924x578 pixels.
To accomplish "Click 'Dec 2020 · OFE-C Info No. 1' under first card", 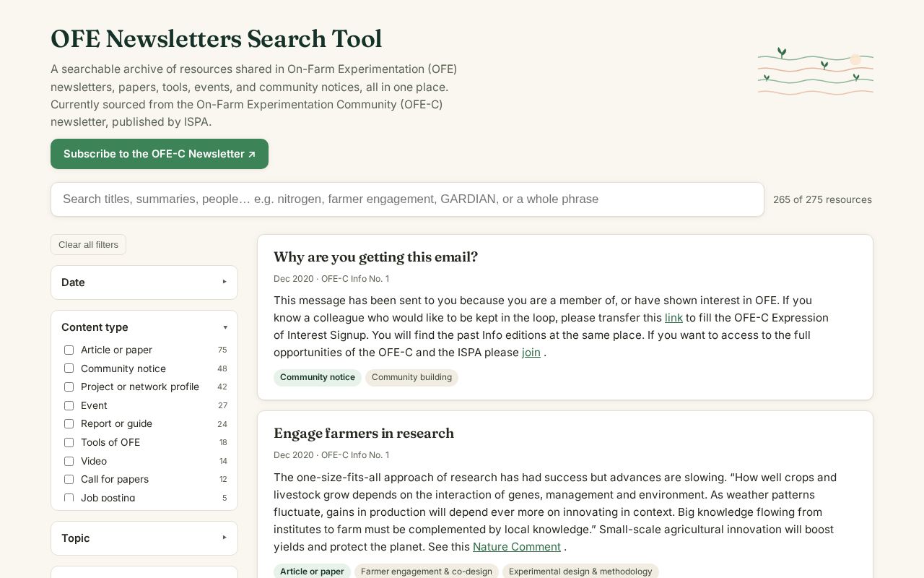I will click(x=331, y=279).
